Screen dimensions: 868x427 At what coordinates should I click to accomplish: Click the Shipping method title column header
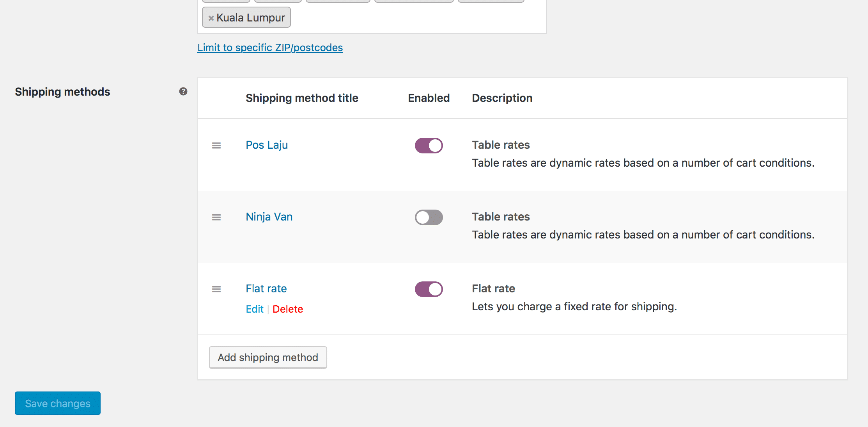[x=302, y=98]
